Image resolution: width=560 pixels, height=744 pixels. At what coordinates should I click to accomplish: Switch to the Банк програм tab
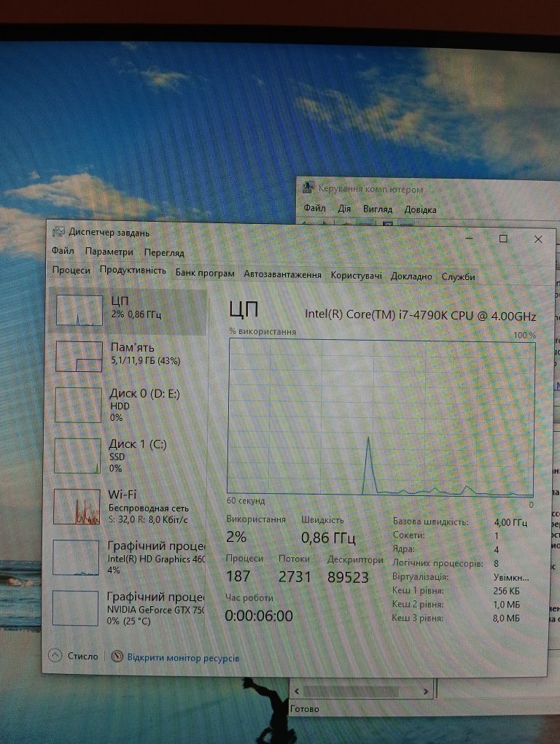[x=205, y=273]
